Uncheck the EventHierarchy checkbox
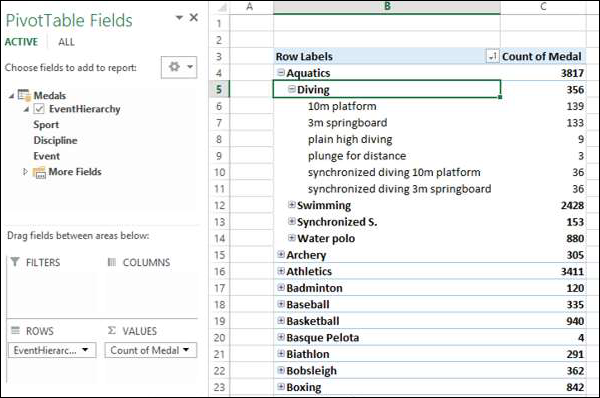 [x=39, y=109]
